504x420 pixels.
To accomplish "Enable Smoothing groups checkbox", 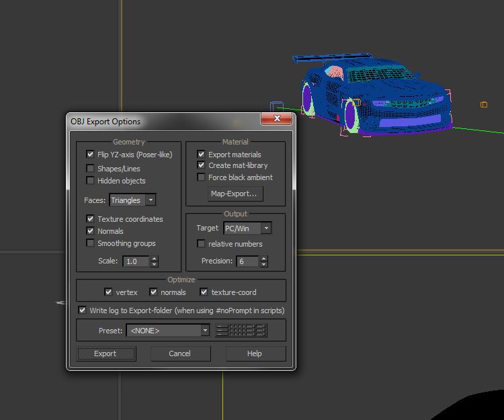I will click(x=90, y=243).
